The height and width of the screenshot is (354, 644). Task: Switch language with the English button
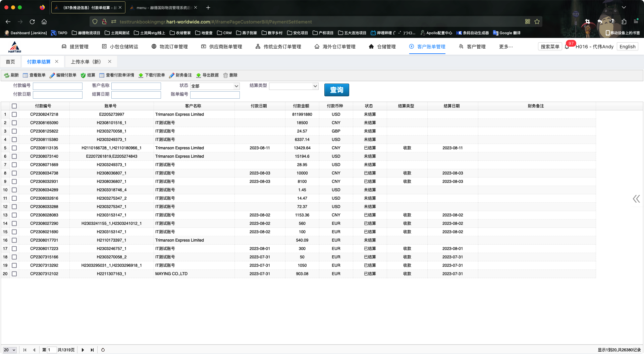click(627, 47)
